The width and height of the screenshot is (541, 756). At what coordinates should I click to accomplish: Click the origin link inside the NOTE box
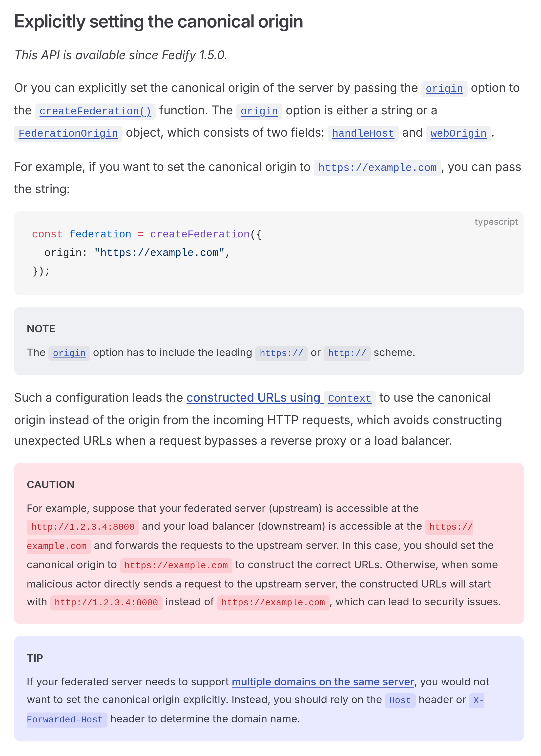[69, 353]
